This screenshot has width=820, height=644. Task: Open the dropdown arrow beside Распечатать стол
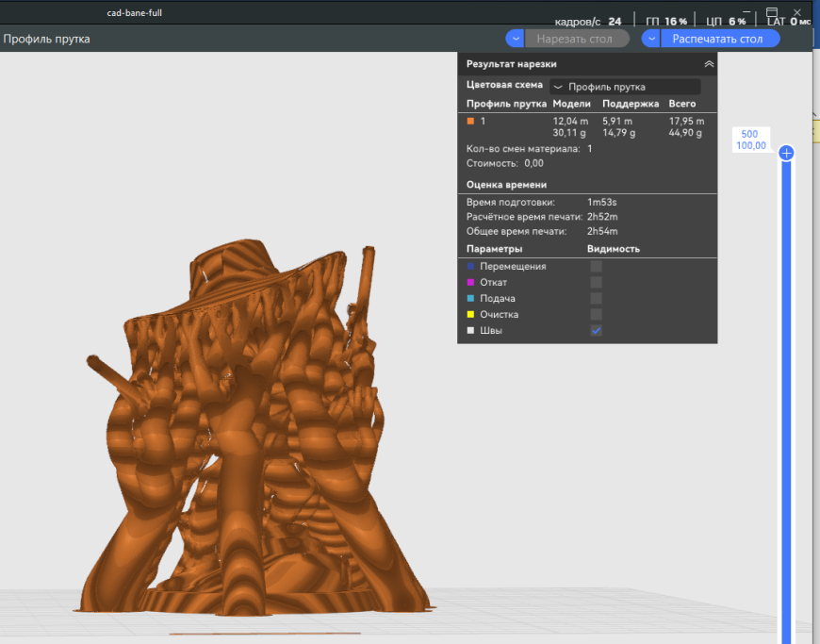tap(650, 38)
